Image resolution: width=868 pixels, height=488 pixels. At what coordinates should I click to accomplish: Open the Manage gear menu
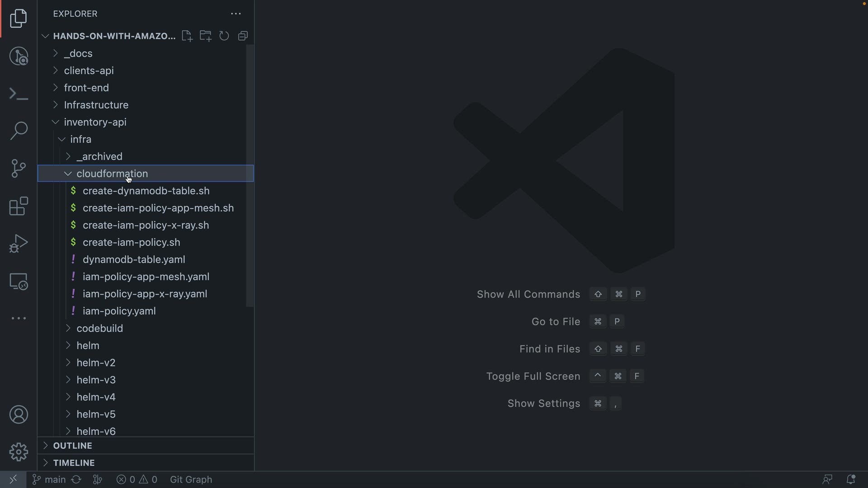[19, 452]
